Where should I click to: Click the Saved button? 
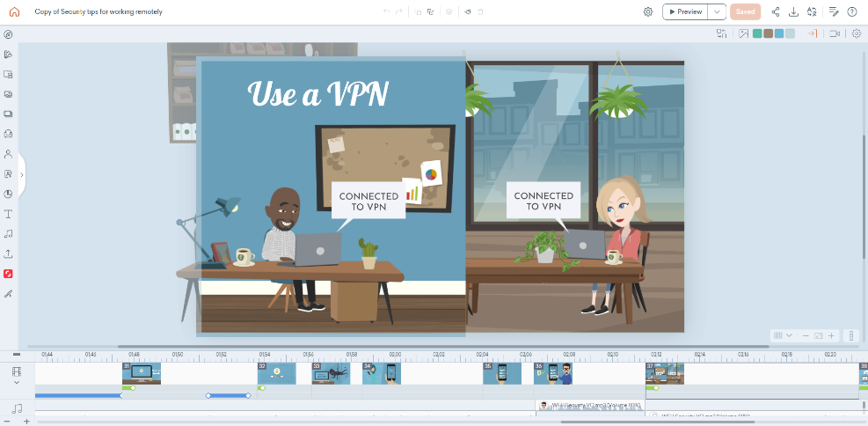(x=745, y=11)
